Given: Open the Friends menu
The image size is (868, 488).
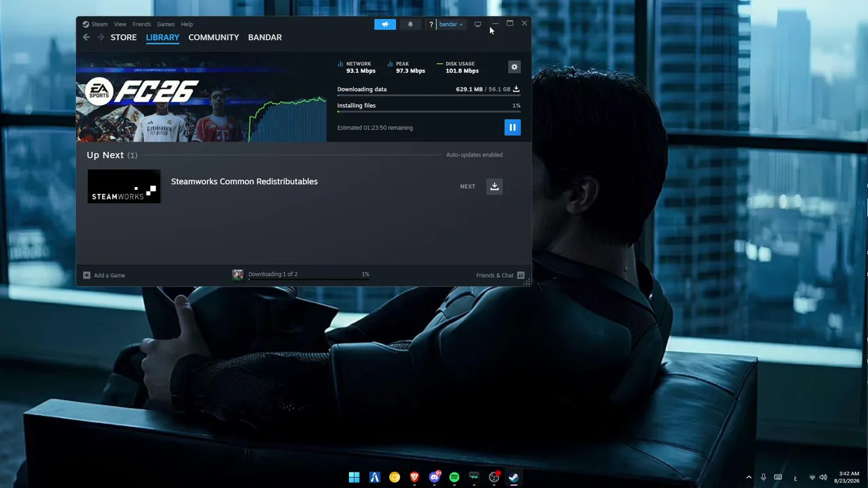Looking at the screenshot, I should [x=142, y=24].
